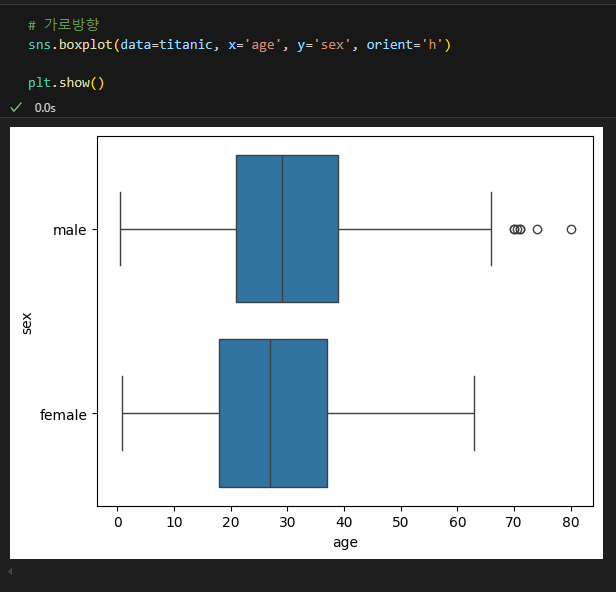Screen dimensions: 616x592
Task: Click the x-axis tick label 0
Action: (x=118, y=522)
